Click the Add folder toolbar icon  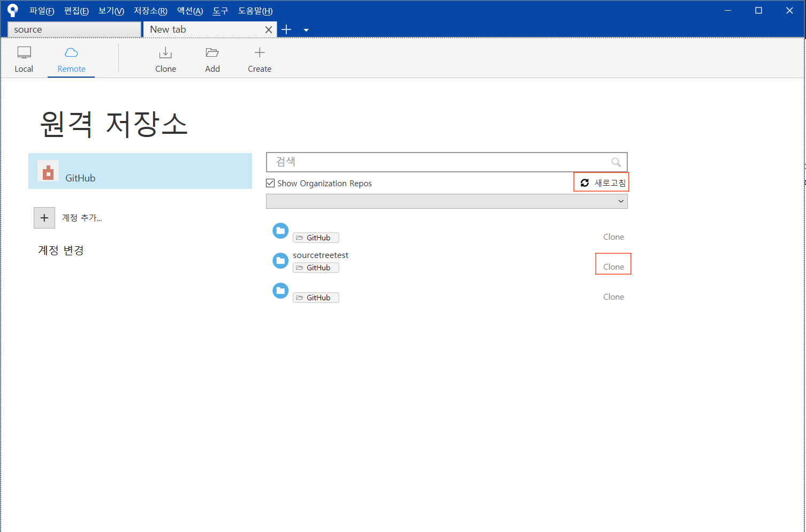click(212, 52)
